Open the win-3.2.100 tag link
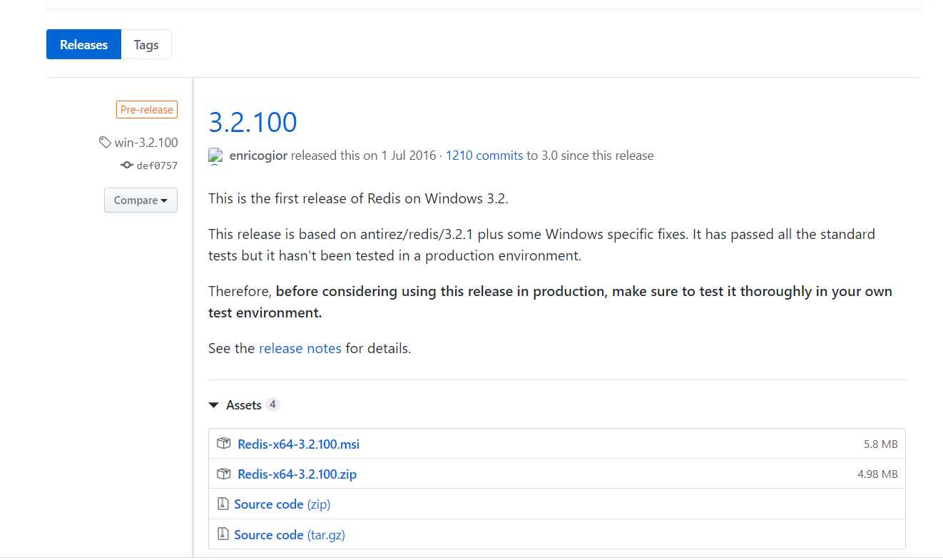943x560 pixels. [146, 142]
